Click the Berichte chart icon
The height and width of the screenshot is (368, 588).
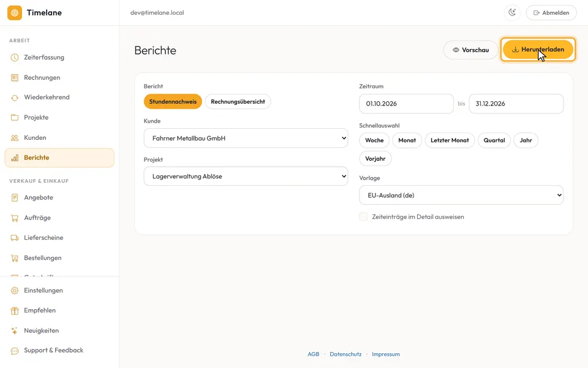(x=15, y=158)
